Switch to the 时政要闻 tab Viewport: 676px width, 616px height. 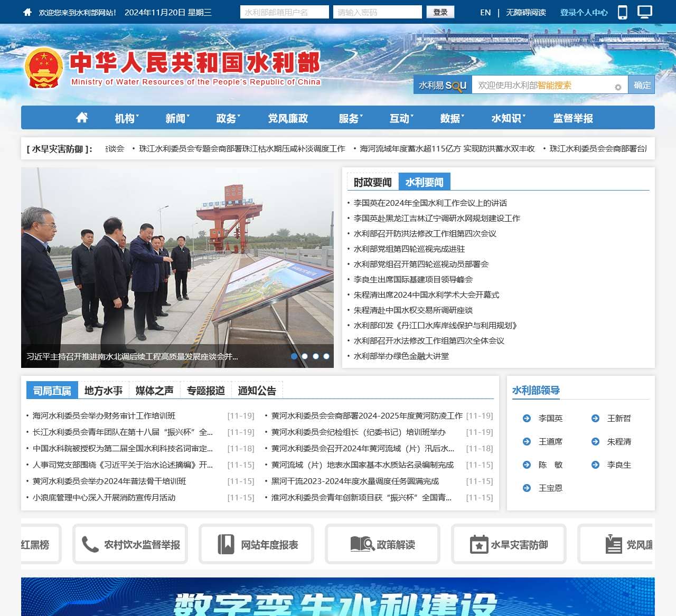point(372,182)
